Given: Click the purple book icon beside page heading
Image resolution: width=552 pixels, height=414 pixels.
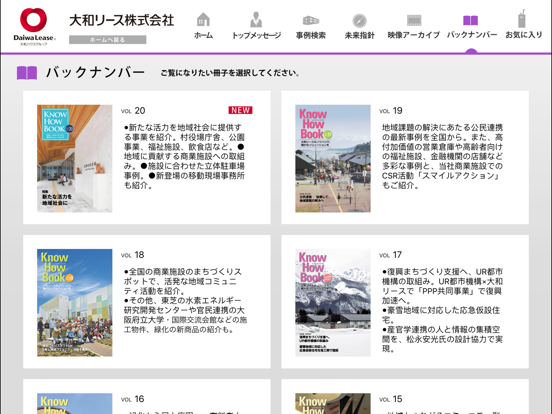Looking at the screenshot, I should [27, 73].
